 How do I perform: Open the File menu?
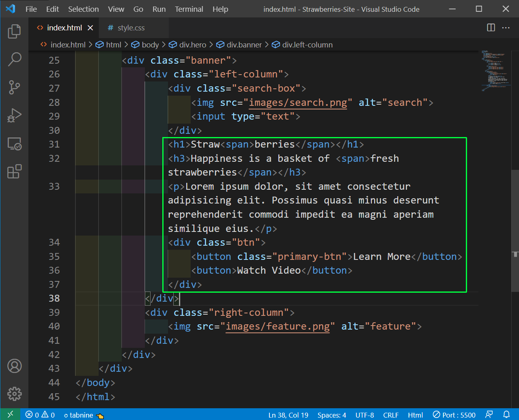coord(31,9)
